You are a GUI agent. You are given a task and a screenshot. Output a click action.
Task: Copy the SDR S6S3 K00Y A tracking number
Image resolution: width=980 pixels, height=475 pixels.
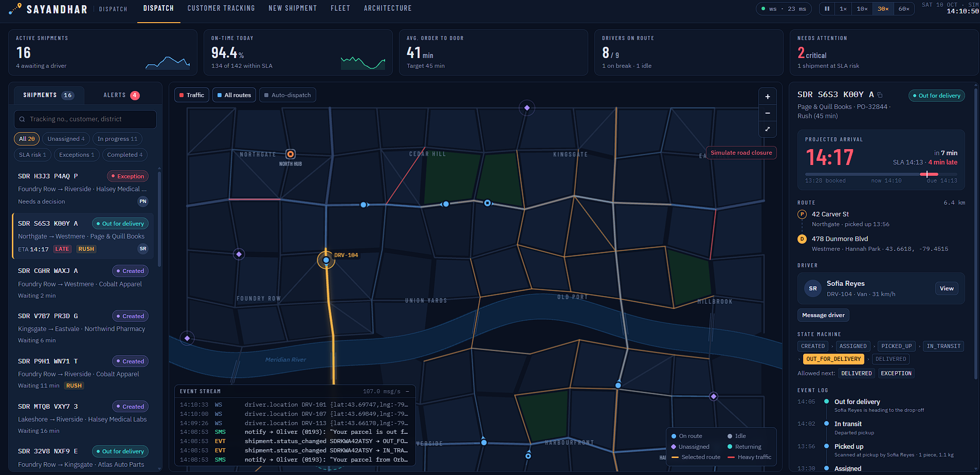880,95
